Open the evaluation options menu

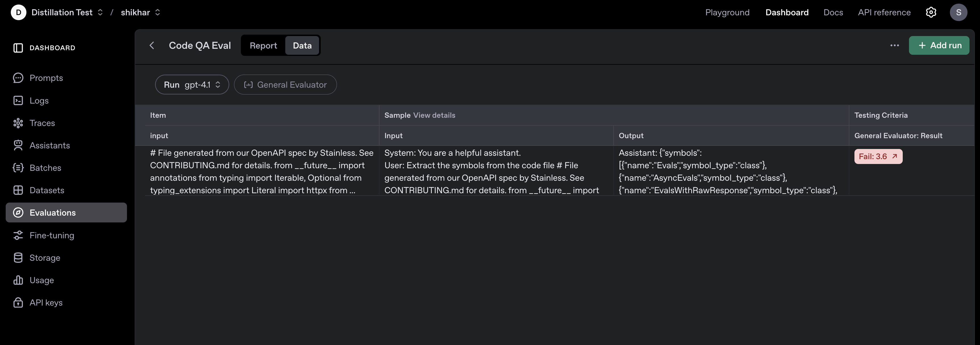click(894, 45)
